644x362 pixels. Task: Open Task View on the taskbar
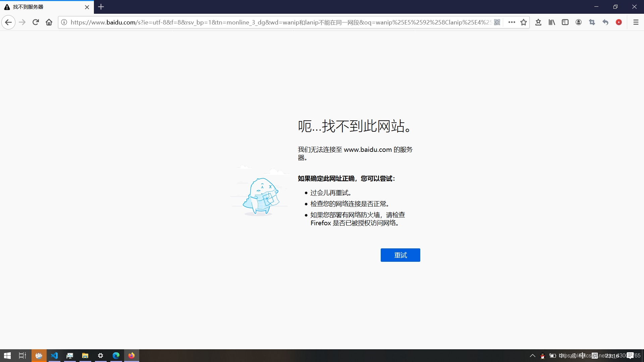click(22, 356)
